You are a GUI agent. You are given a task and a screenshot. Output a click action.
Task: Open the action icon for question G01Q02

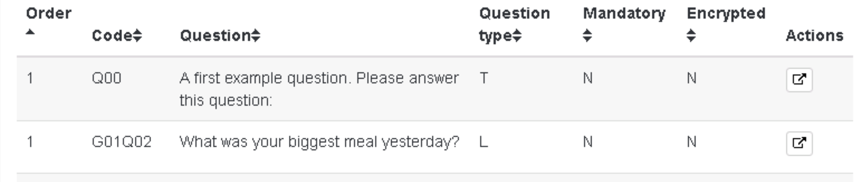(x=799, y=143)
